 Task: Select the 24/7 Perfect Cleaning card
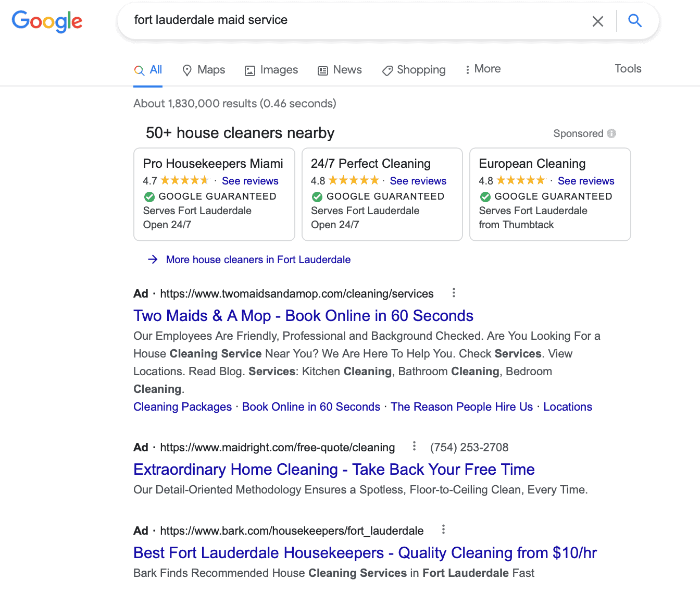tap(382, 194)
